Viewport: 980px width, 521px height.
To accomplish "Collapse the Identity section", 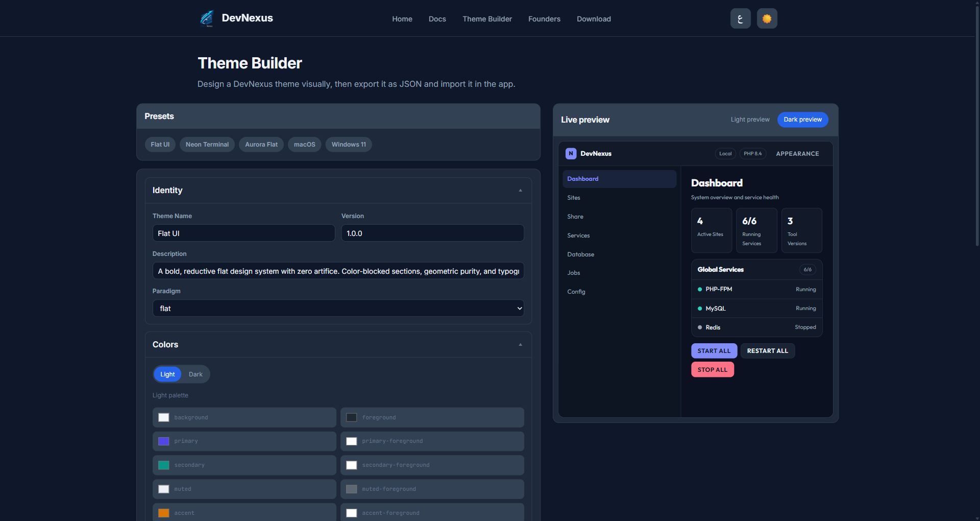I will pyautogui.click(x=520, y=191).
